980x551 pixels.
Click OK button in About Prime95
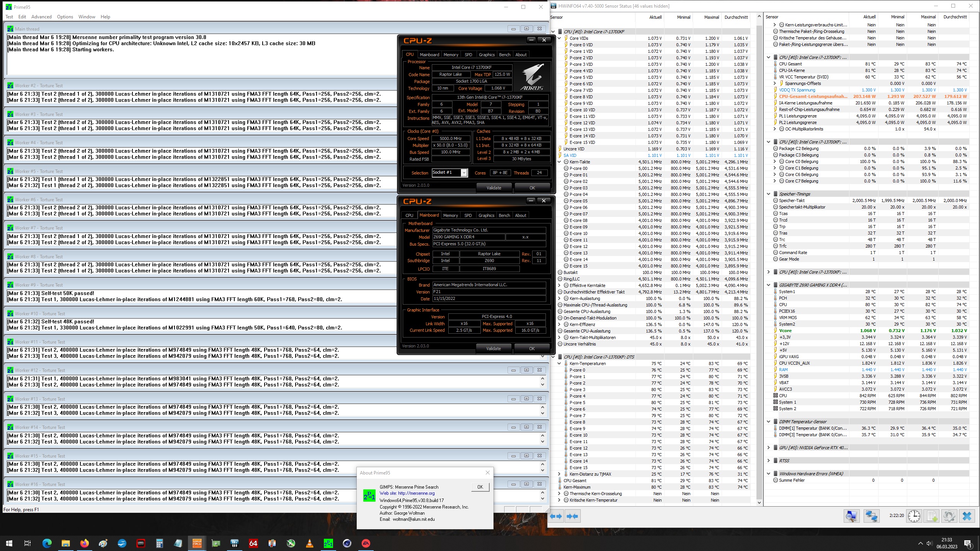480,487
